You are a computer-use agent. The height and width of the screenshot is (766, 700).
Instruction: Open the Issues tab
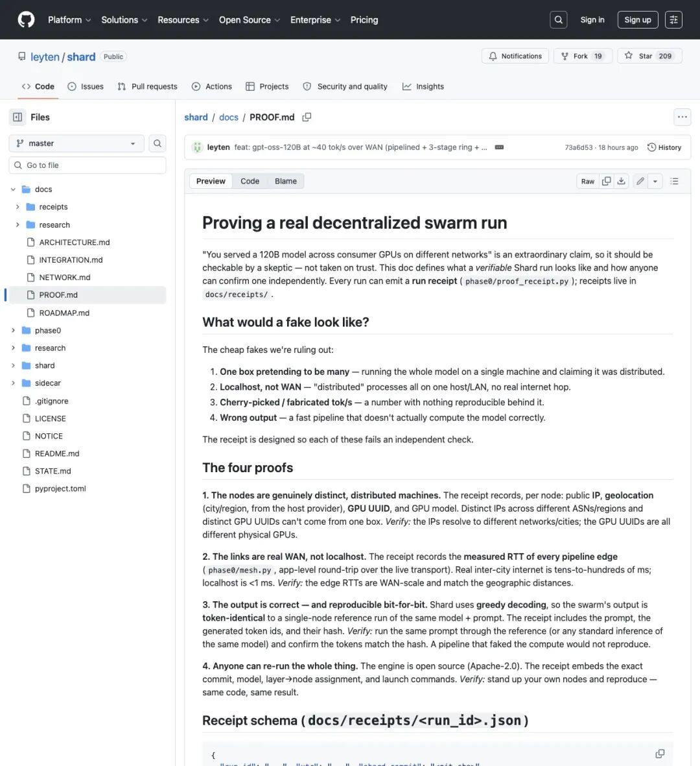click(x=86, y=86)
